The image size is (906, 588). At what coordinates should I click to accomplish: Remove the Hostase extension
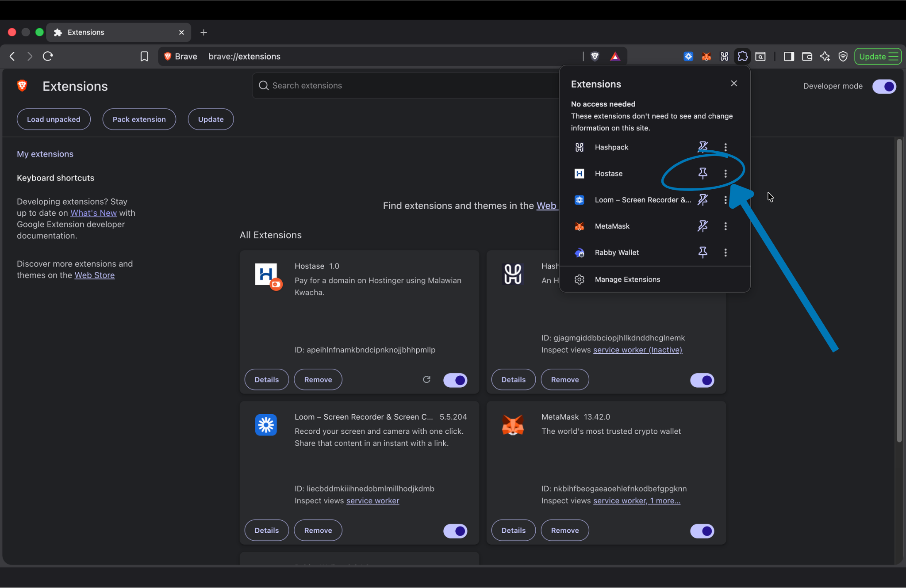coord(318,379)
